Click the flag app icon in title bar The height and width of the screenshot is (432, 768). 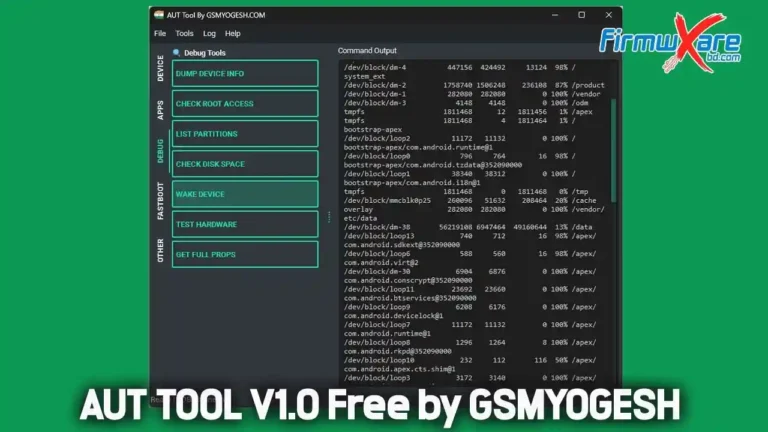click(159, 15)
